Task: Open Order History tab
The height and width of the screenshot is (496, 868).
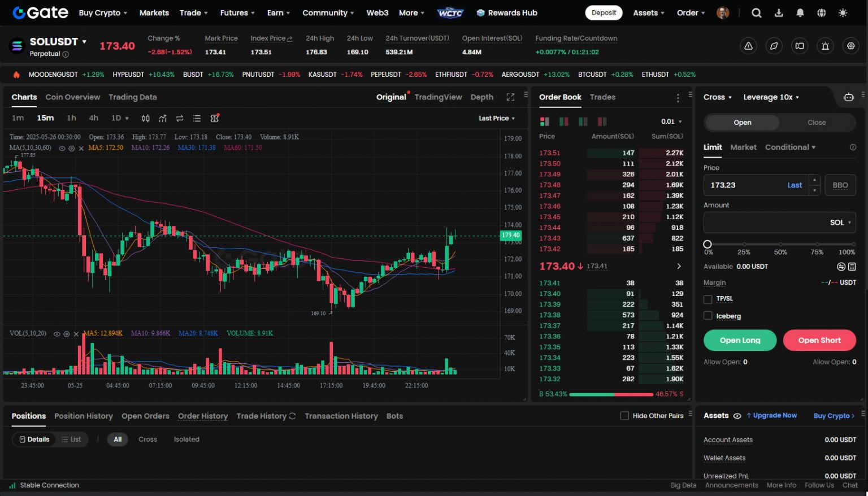Action: 203,416
